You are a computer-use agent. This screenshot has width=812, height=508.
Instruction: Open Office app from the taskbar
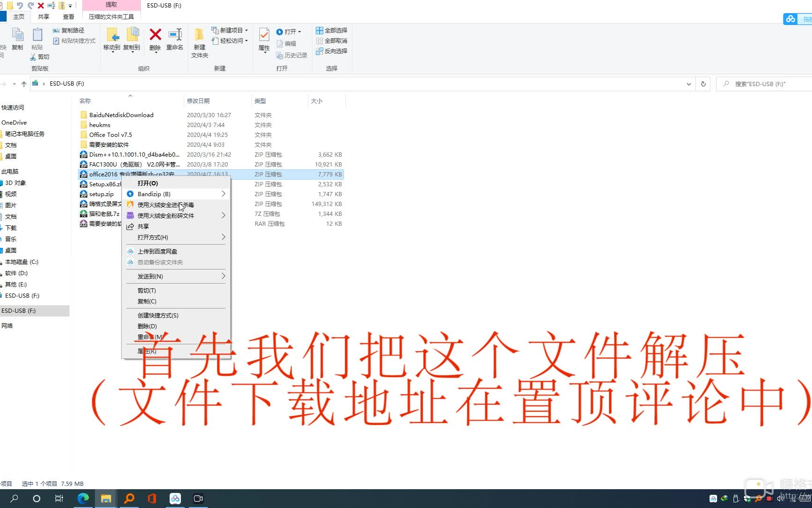tap(152, 499)
